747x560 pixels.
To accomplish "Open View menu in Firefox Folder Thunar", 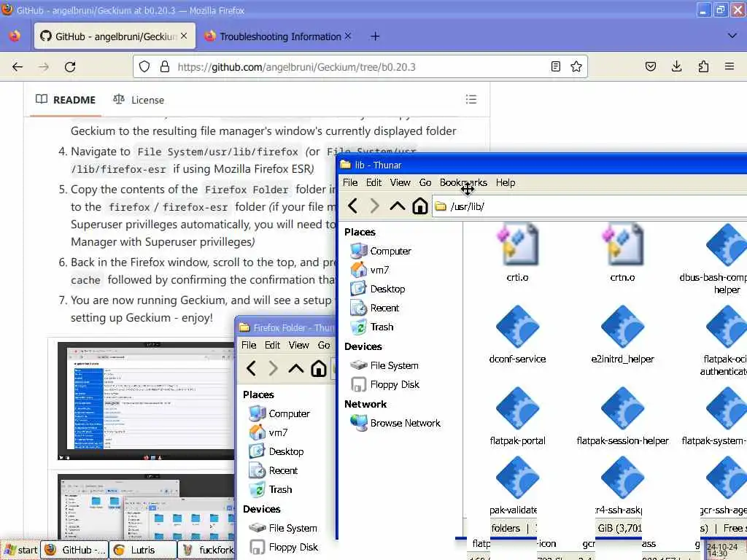I will (x=298, y=345).
